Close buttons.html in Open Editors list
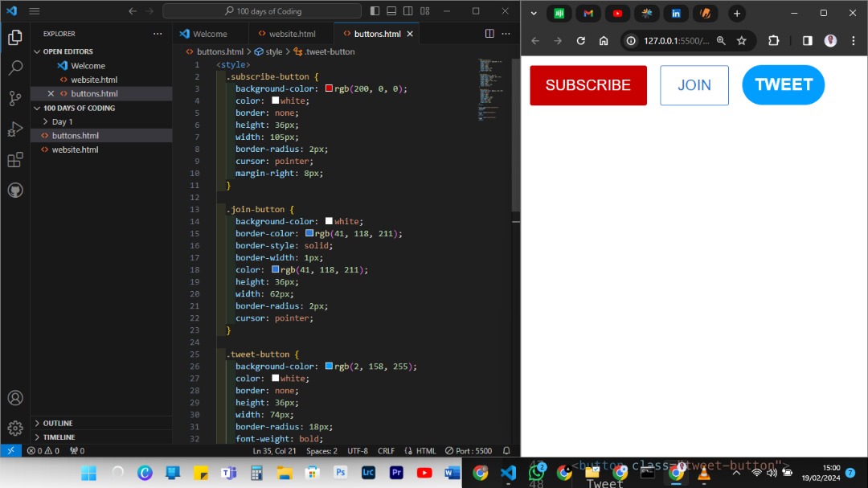The height and width of the screenshot is (488, 868). pyautogui.click(x=51, y=93)
